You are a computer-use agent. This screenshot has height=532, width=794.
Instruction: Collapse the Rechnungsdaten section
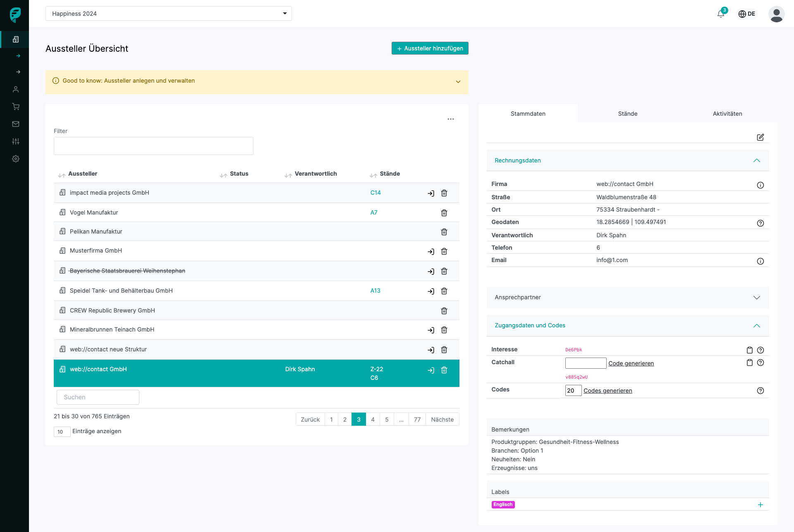pos(756,160)
